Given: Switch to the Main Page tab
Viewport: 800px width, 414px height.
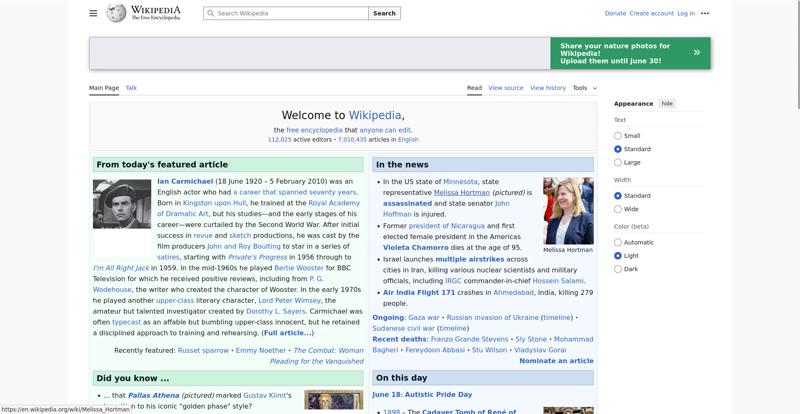Looking at the screenshot, I should [104, 88].
